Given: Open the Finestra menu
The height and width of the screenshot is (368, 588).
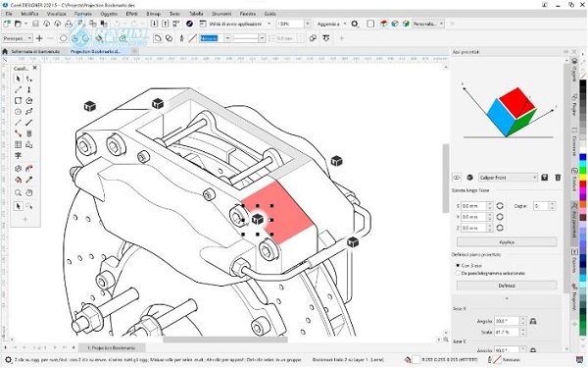Looking at the screenshot, I should (248, 14).
